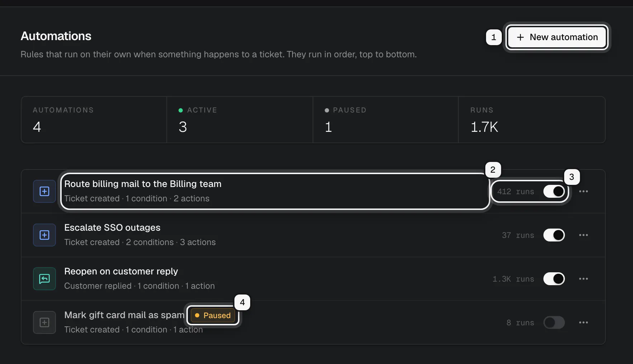The height and width of the screenshot is (364, 633).
Task: Expand the three-dot menu for Escalate SSO outages
Action: 583,235
